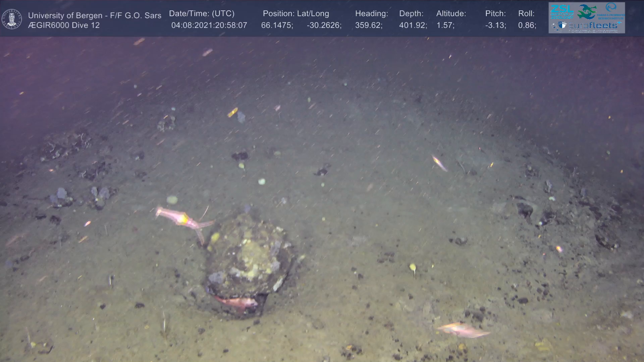Click the ZSL Institute of Zoology logo
The image size is (644, 362).
click(x=562, y=11)
